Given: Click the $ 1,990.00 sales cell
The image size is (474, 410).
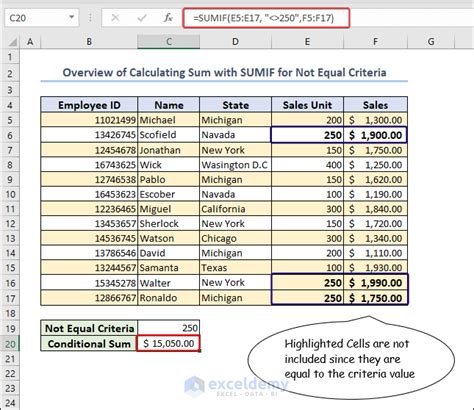Looking at the screenshot, I should tap(375, 283).
